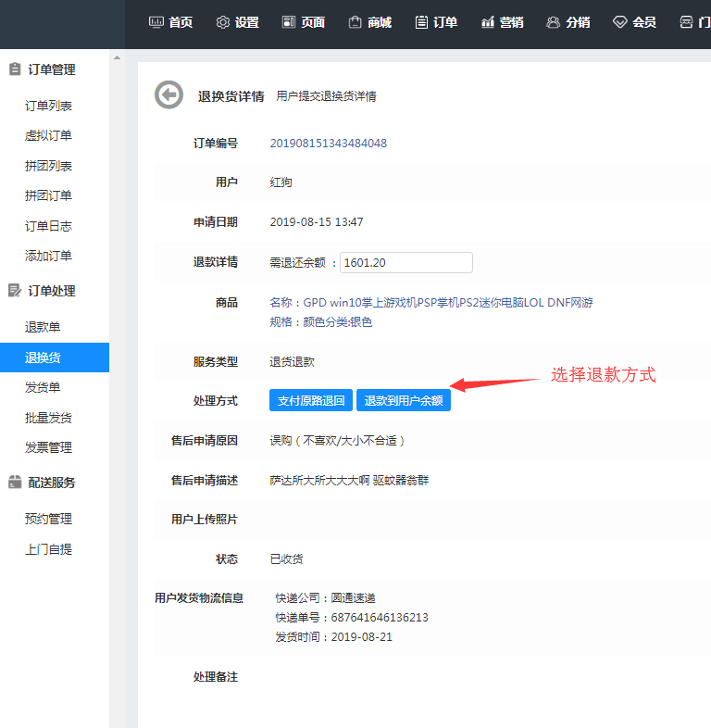
Task: Click the home monitor icon in navbar
Action: coord(156,22)
